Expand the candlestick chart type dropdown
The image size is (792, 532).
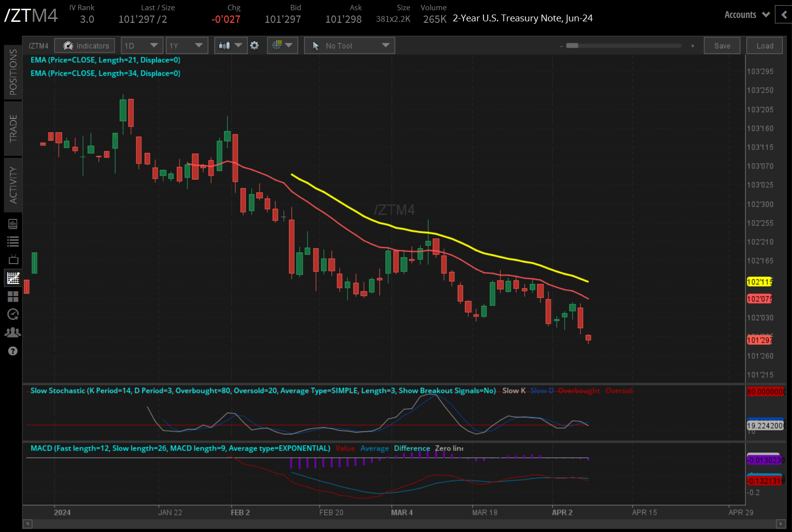pos(231,46)
